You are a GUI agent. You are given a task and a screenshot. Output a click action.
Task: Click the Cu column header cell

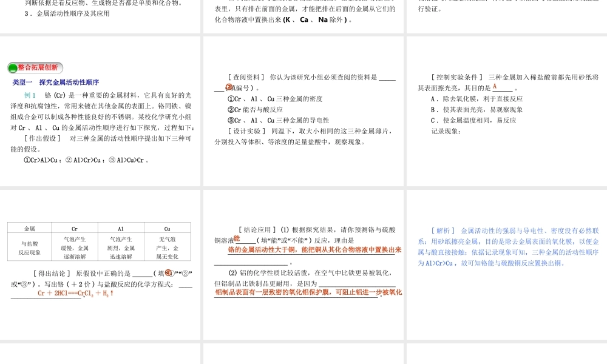tap(168, 229)
